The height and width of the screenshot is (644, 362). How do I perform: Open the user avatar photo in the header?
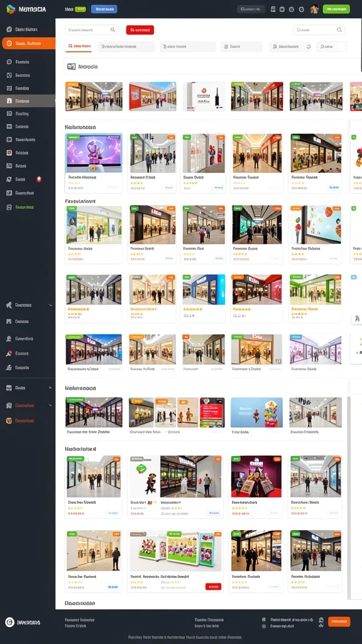click(314, 9)
